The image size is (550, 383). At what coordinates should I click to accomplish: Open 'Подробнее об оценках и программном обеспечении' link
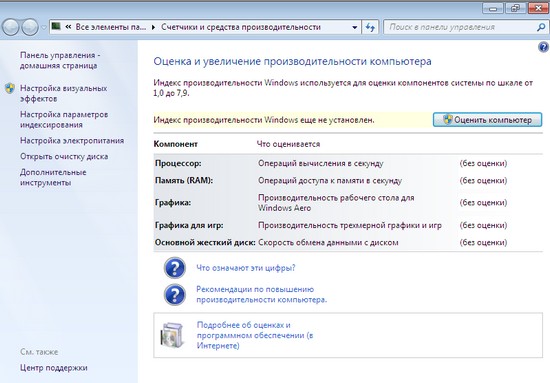255,335
